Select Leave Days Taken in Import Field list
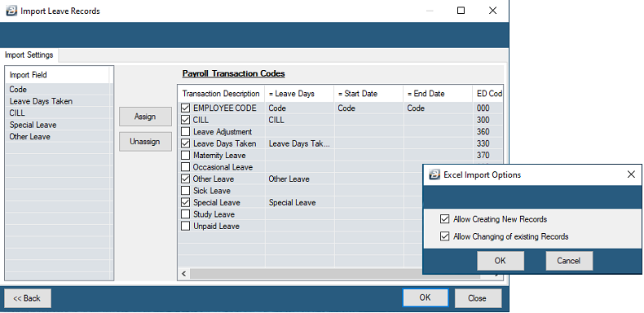Image resolution: width=644 pixels, height=313 pixels. click(x=58, y=101)
